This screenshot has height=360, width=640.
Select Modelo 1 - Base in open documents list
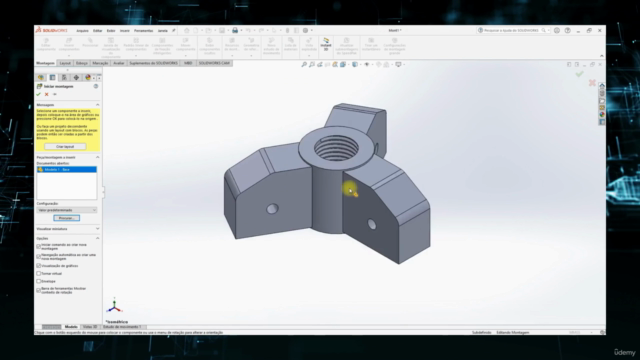click(x=67, y=169)
